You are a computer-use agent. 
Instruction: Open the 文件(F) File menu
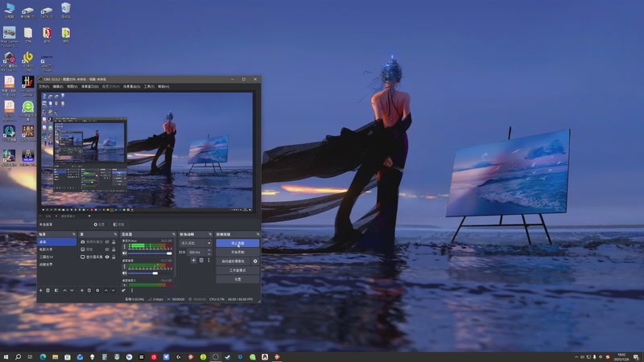pos(44,87)
